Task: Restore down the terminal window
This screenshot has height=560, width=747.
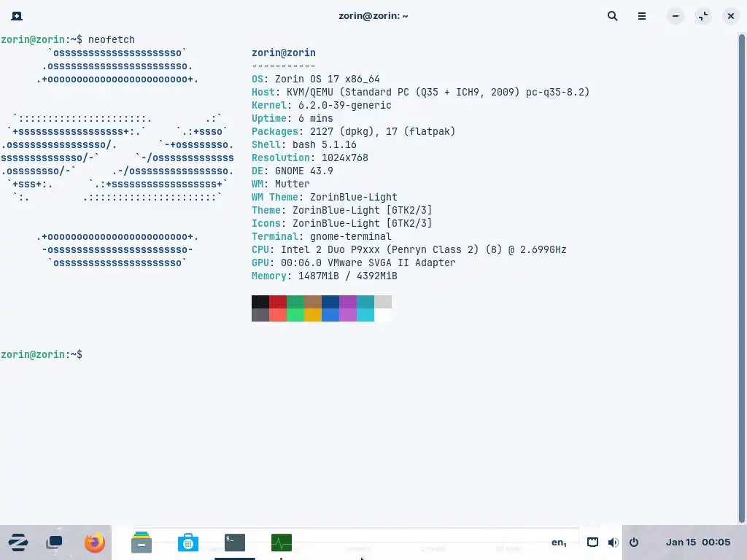Action: [703, 16]
